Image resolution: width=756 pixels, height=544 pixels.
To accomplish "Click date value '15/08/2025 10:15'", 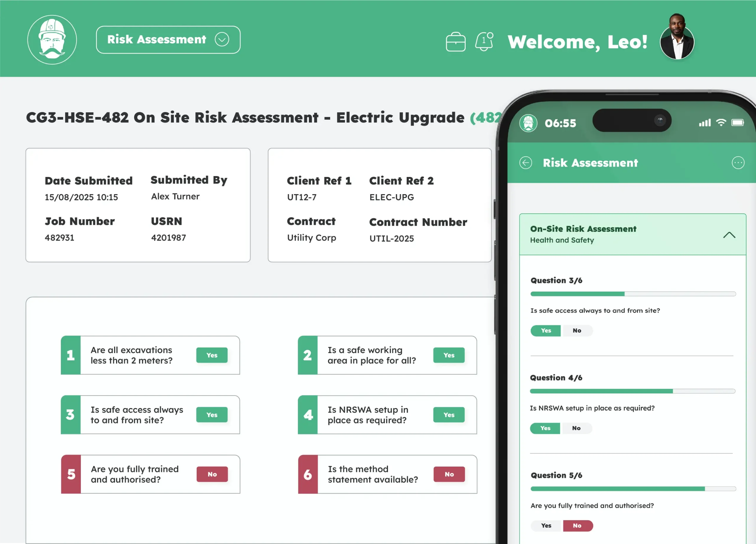I will click(x=81, y=197).
